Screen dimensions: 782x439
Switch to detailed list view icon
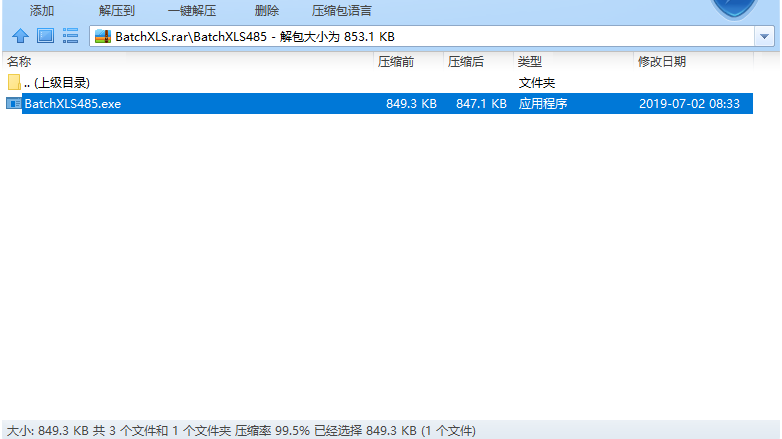70,36
